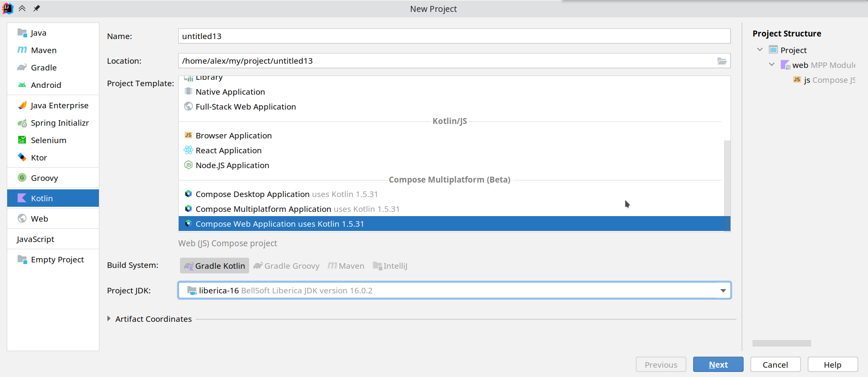Expand Artifact Coordinates section
The image size is (868, 377).
[109, 318]
